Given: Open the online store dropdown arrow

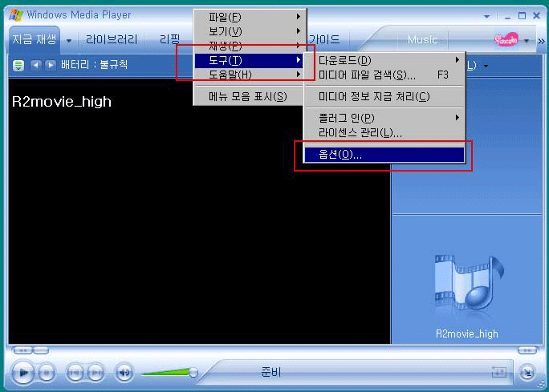Looking at the screenshot, I should pyautogui.click(x=527, y=41).
